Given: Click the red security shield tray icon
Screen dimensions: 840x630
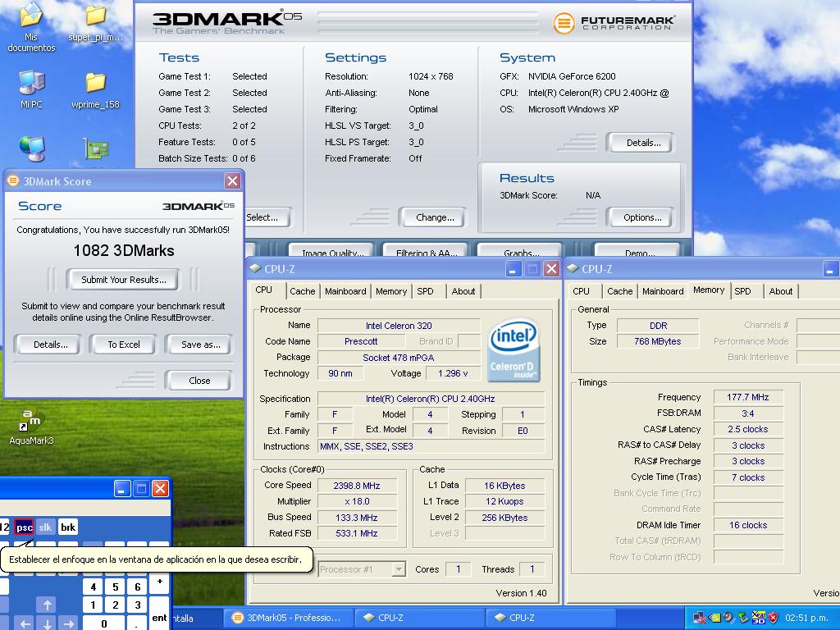Looking at the screenshot, I should click(x=773, y=618).
